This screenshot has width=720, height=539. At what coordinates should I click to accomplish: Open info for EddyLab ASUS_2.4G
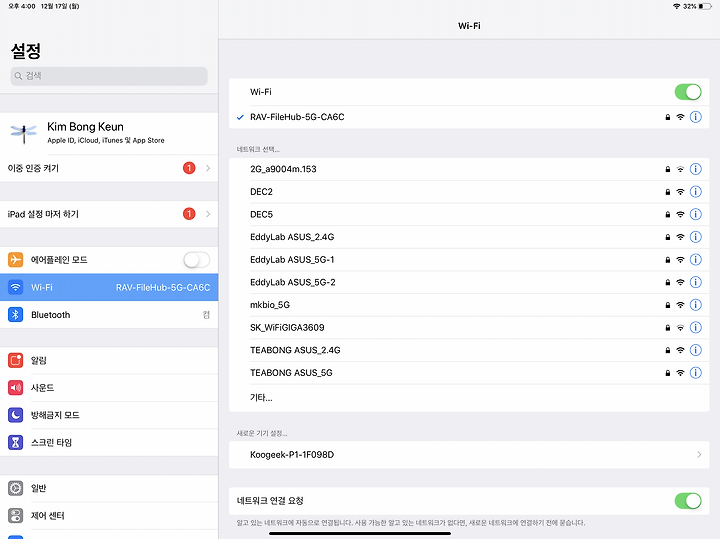696,237
